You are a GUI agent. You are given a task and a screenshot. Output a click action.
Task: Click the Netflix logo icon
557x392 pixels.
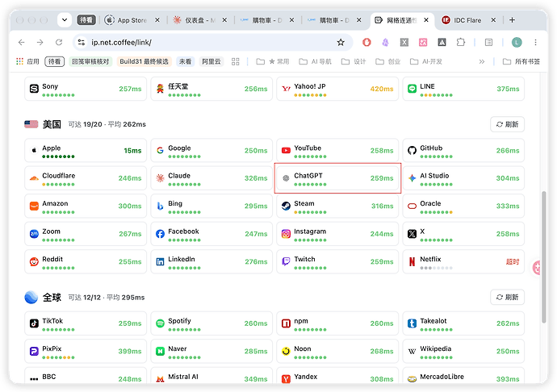[412, 262]
